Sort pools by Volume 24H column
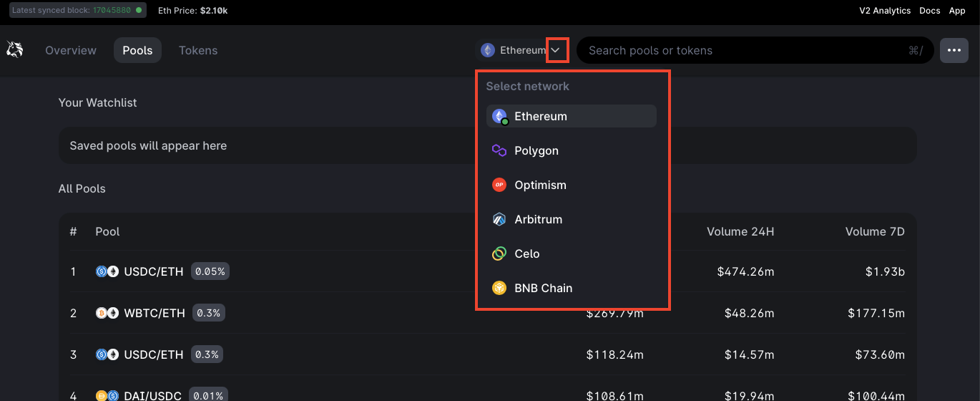980x401 pixels. 740,231
